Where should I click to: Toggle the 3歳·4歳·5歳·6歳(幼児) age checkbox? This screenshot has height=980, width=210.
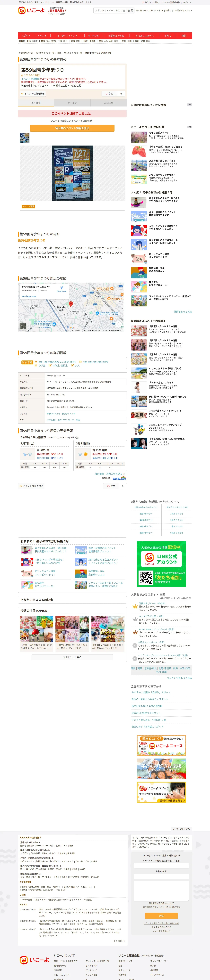pyautogui.click(x=80, y=362)
